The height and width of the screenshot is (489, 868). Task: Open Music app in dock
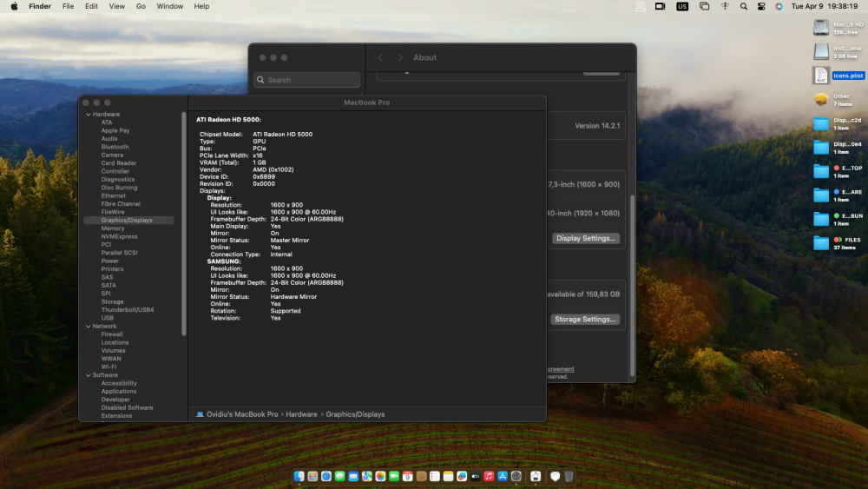click(x=489, y=476)
